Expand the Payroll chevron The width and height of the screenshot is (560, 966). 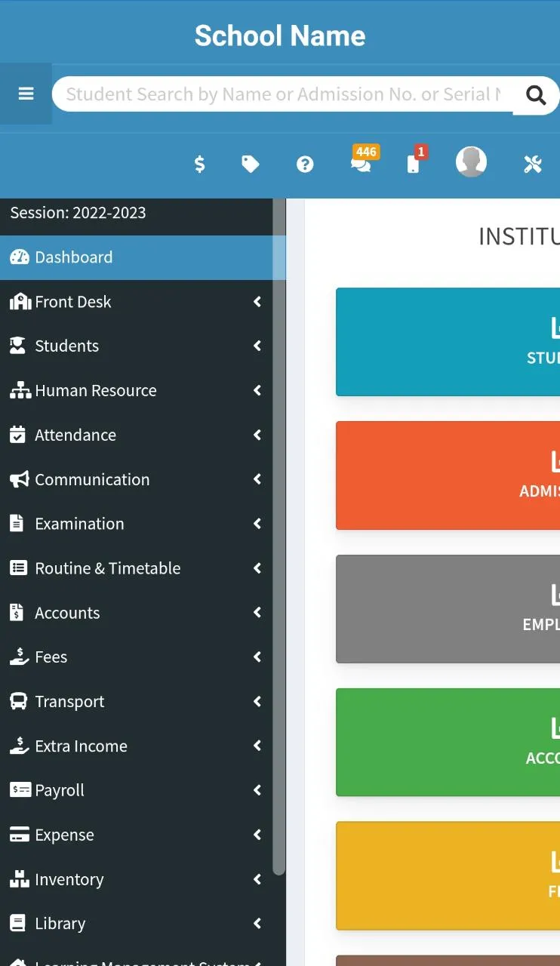point(257,790)
